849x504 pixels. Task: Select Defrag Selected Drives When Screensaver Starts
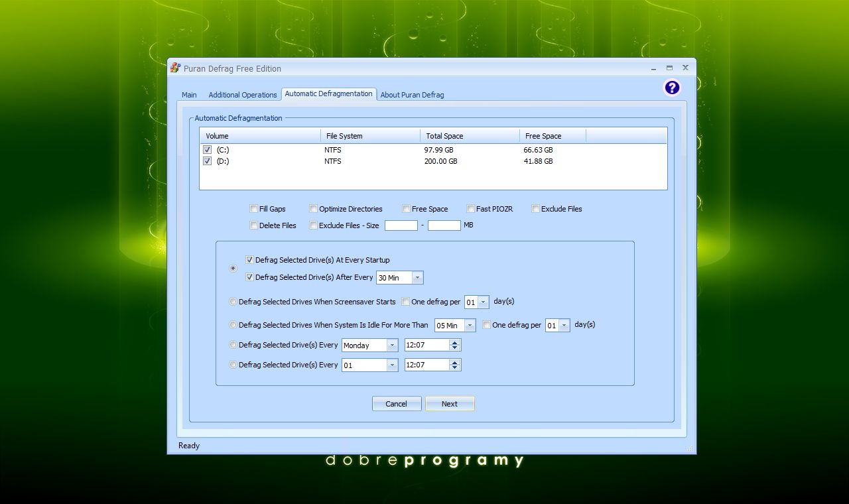tap(233, 302)
